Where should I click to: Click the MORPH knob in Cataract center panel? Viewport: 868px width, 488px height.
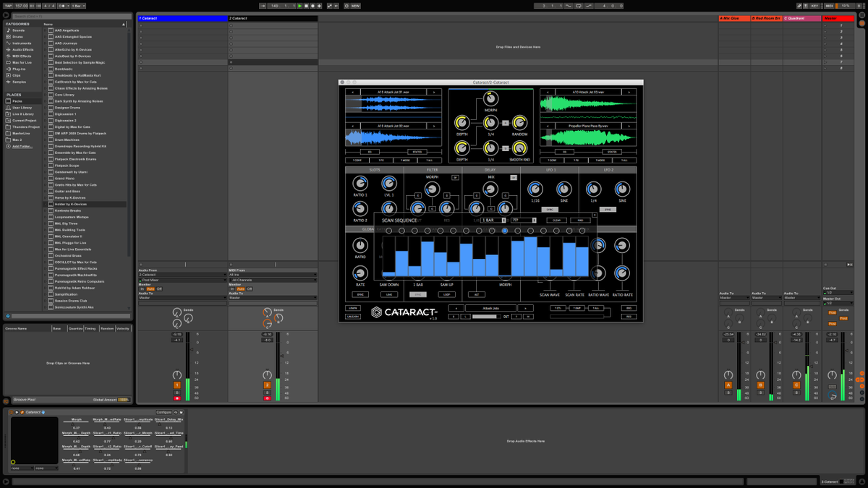[490, 100]
